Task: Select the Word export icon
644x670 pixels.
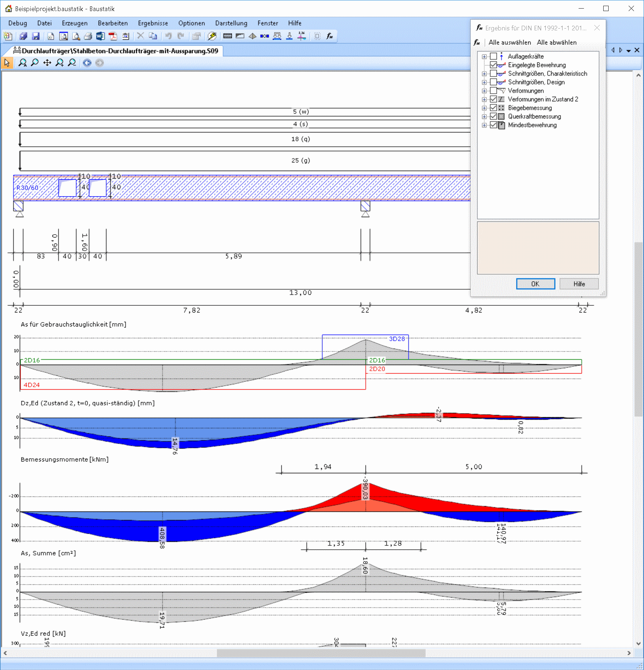Action: (100, 36)
